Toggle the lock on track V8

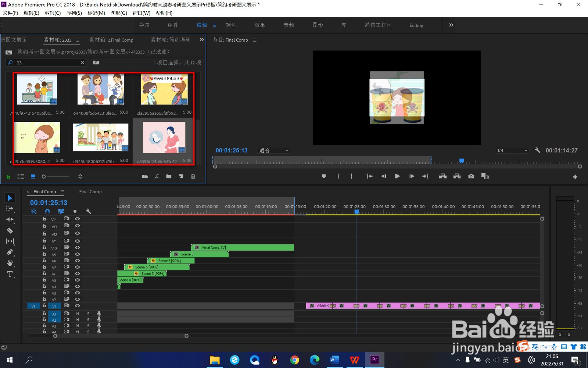click(x=44, y=261)
